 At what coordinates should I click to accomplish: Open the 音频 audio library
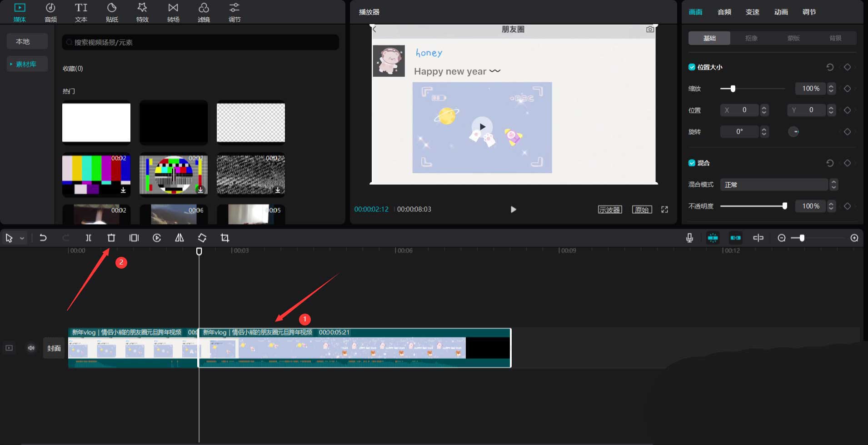50,12
